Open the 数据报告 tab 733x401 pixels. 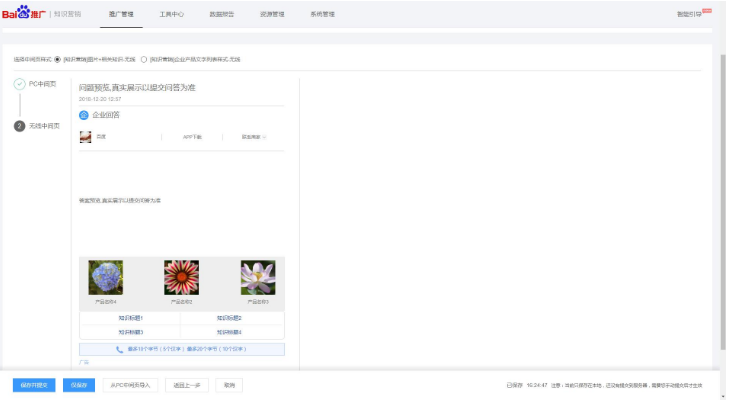click(222, 14)
